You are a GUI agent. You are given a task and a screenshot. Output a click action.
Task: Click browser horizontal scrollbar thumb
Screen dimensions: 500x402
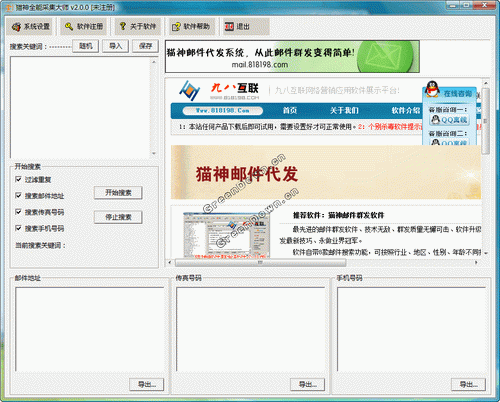(x=260, y=263)
